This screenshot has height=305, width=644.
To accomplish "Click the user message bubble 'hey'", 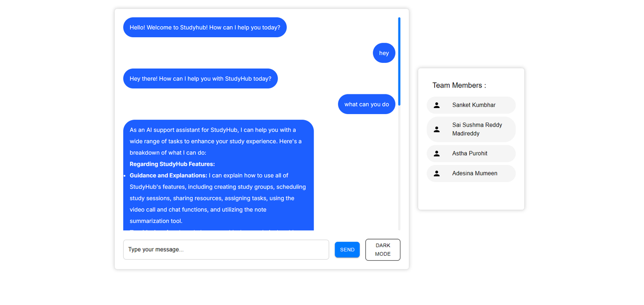I will [384, 53].
